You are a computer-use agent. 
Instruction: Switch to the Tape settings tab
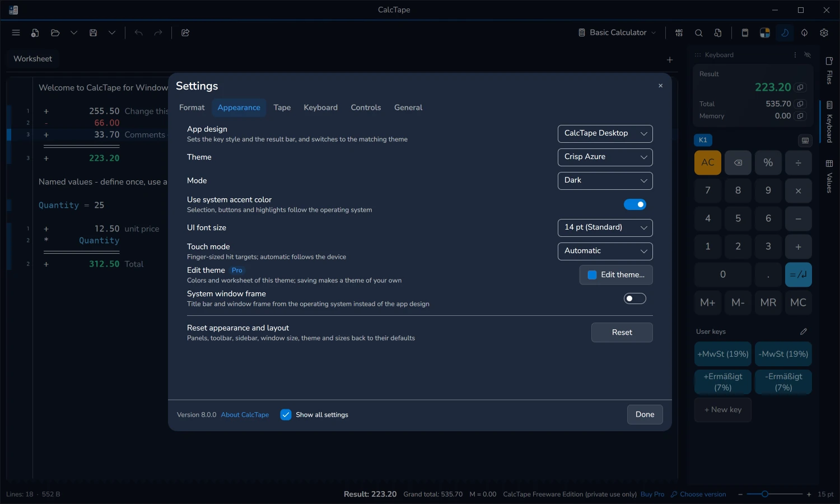(282, 108)
